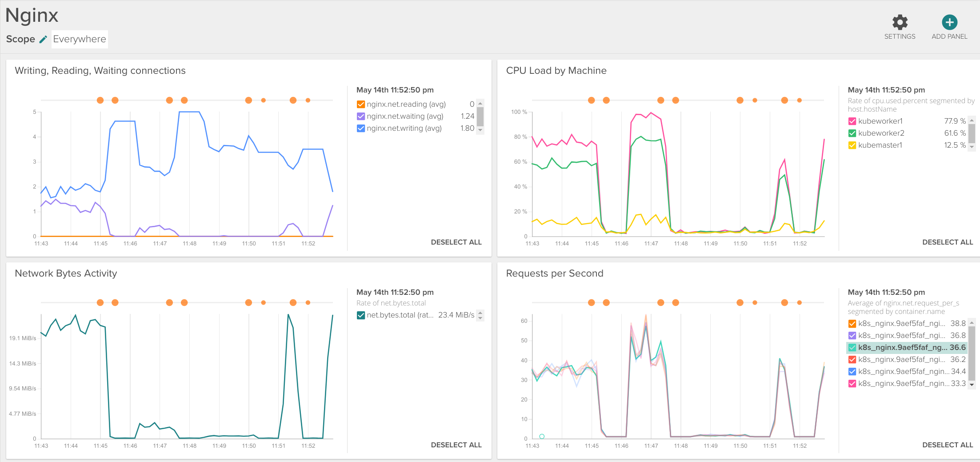Uncheck kubemaster1 in CPU Load legend
The width and height of the screenshot is (980, 462).
(x=852, y=145)
